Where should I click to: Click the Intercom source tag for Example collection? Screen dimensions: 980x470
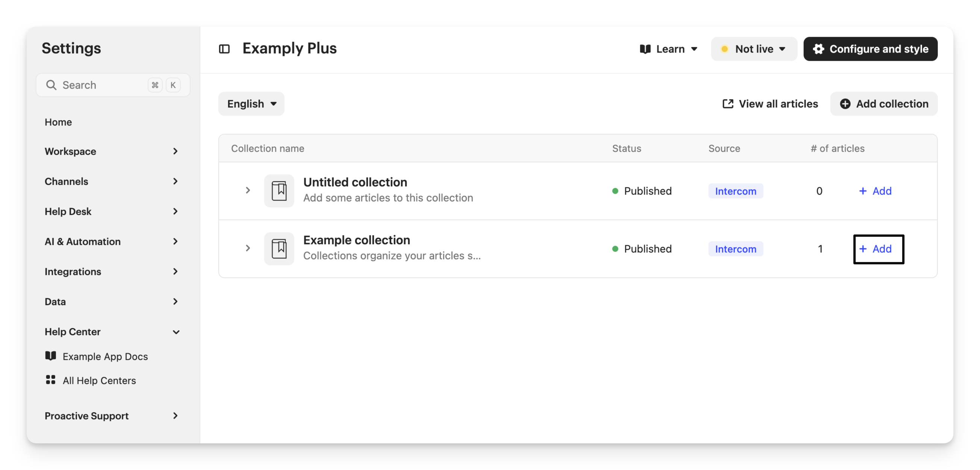tap(735, 249)
